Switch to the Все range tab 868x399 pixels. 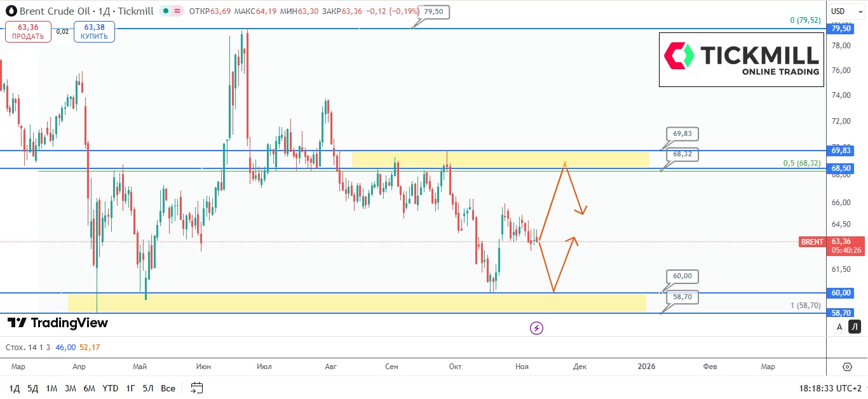168,388
